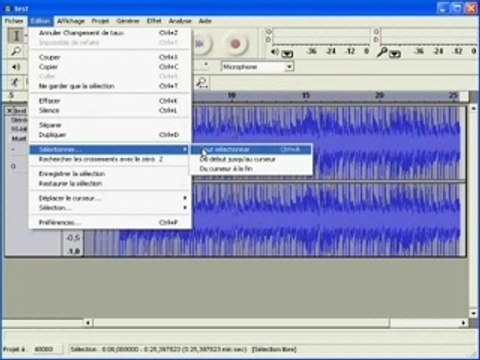The image size is (480, 360).
Task: Open output meter options dropdown arrow
Action: tap(287, 53)
